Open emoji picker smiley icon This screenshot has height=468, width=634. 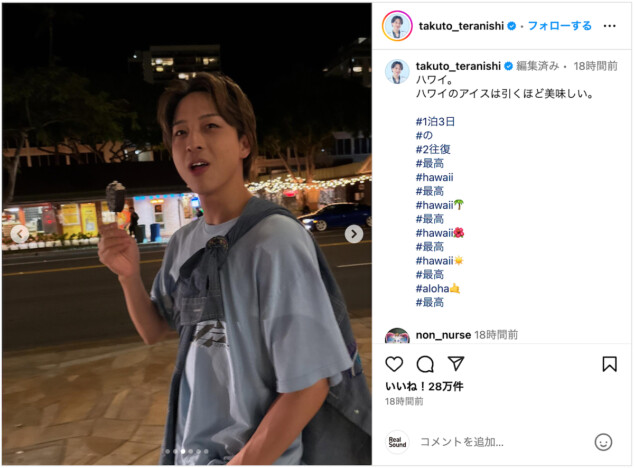(603, 442)
